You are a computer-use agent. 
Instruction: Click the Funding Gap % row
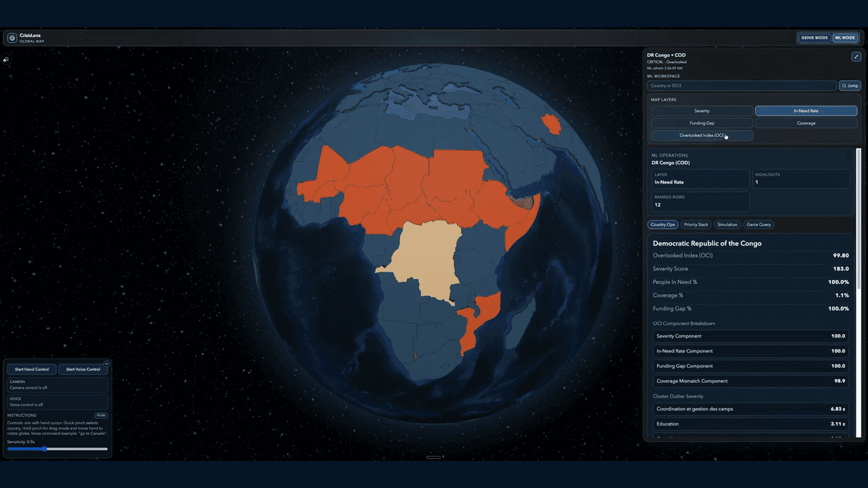(x=751, y=308)
